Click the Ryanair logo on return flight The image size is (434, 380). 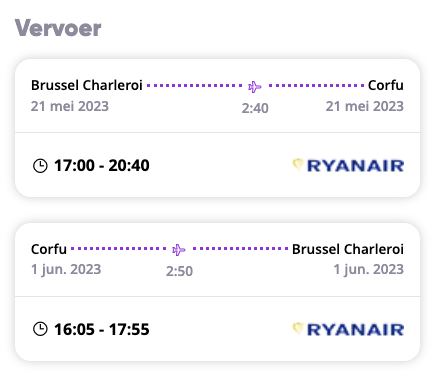pos(348,329)
